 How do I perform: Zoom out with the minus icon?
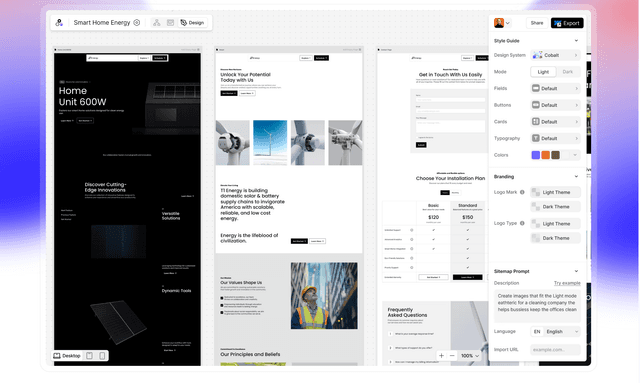coord(452,356)
